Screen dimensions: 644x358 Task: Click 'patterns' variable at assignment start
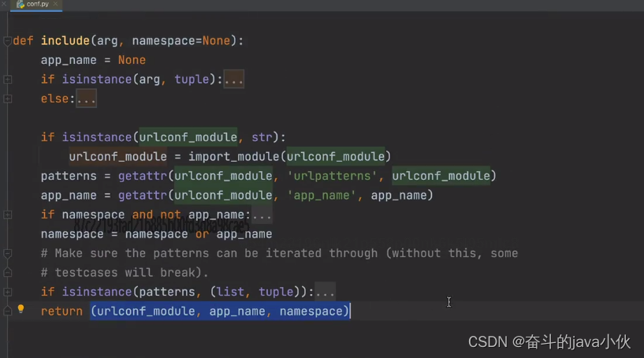pos(69,176)
